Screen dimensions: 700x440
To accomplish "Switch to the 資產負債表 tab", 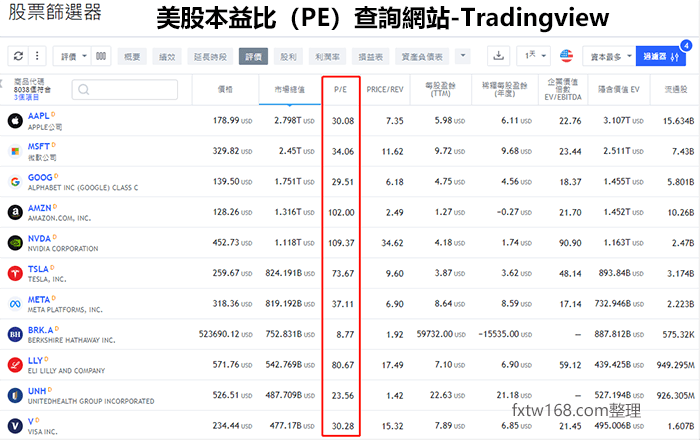I will pyautogui.click(x=422, y=57).
